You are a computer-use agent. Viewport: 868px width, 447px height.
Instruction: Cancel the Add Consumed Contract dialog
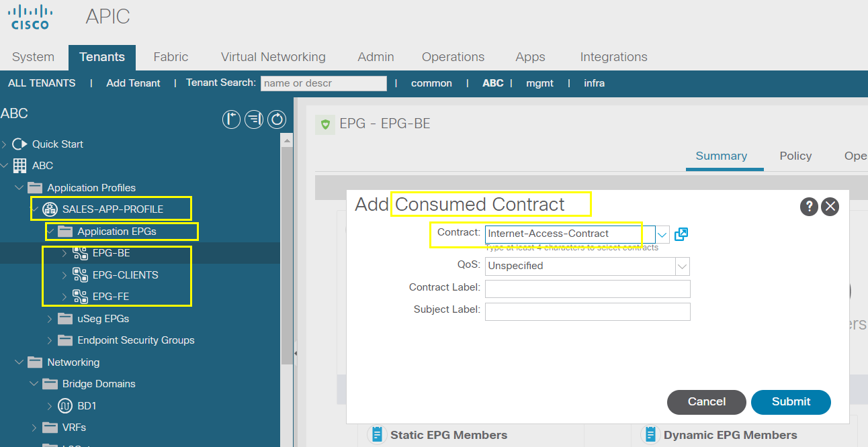point(706,402)
